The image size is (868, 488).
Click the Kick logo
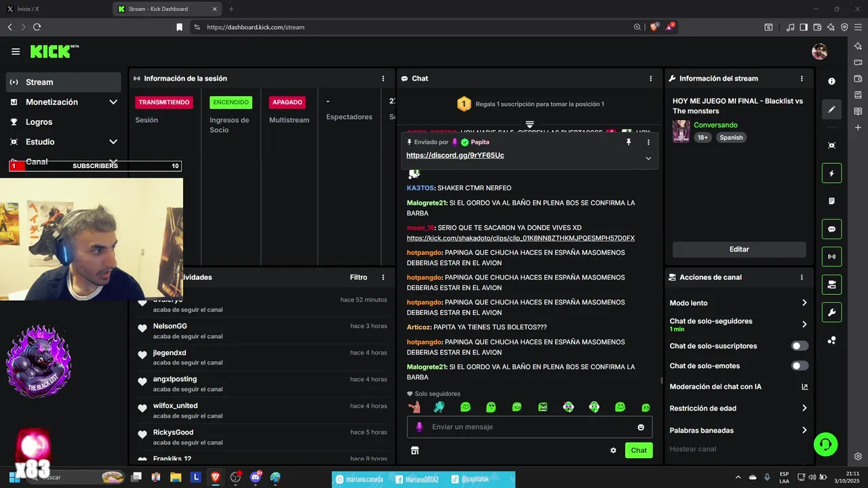[54, 52]
